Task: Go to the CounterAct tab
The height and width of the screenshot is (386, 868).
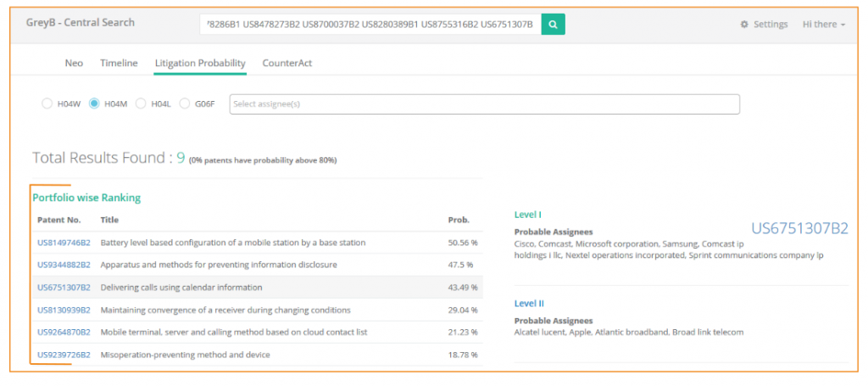Action: tap(287, 64)
